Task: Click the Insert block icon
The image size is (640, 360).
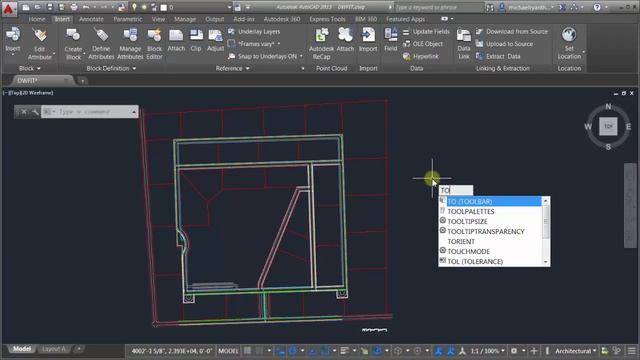Action: click(x=13, y=35)
